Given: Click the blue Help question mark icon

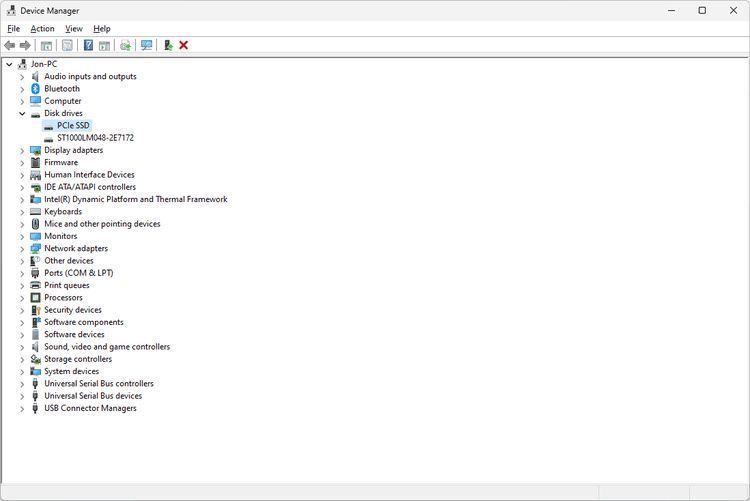Looking at the screenshot, I should (88, 45).
